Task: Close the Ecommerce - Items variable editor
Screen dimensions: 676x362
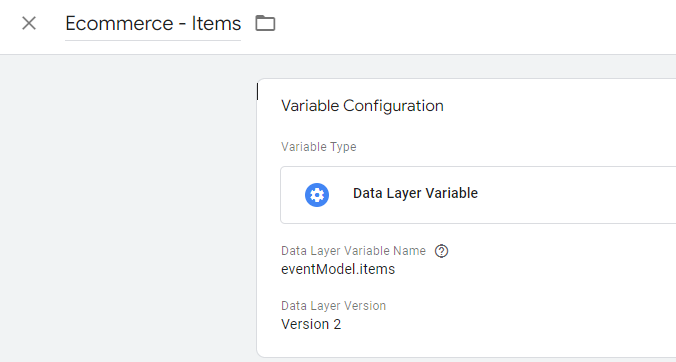Action: [29, 23]
